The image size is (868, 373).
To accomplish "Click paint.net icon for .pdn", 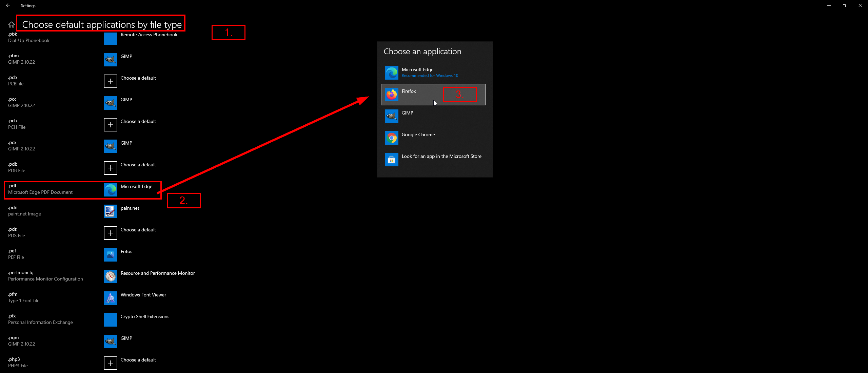I will [x=111, y=211].
